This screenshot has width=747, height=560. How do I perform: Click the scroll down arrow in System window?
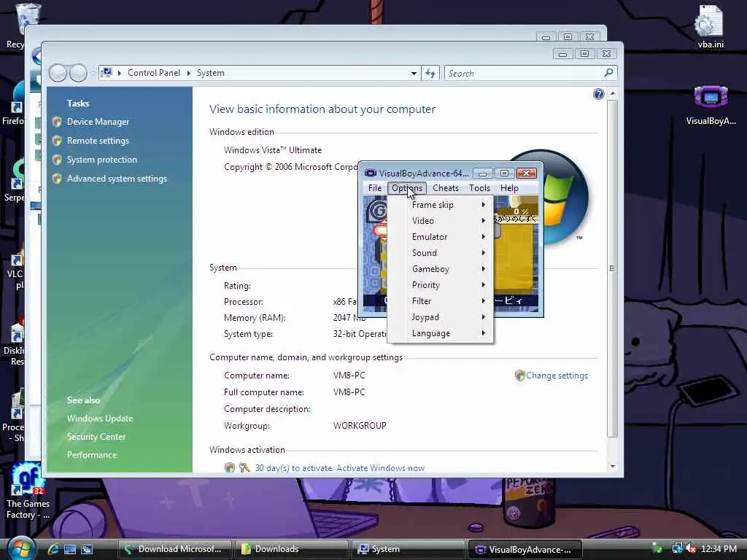(613, 467)
